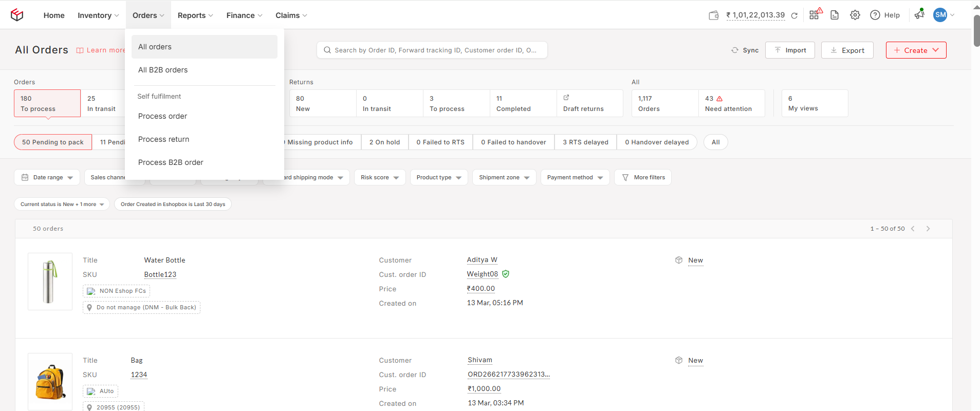Click the Eshopbox logo icon
The width and height of the screenshot is (980, 411).
17,15
